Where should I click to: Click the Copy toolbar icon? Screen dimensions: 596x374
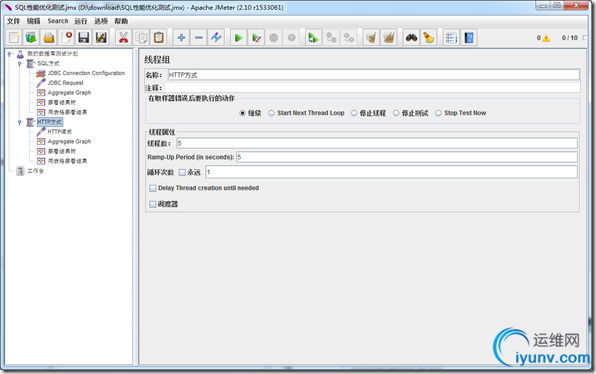[141, 38]
